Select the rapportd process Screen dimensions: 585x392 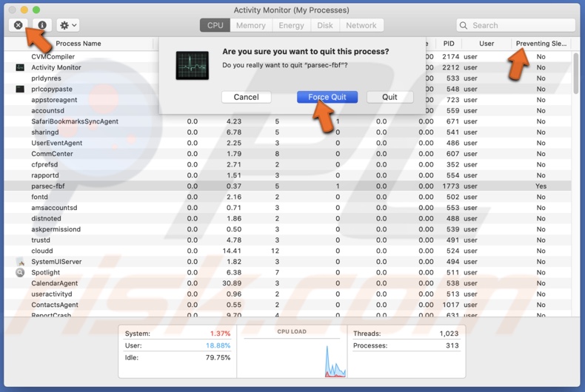[x=45, y=175]
